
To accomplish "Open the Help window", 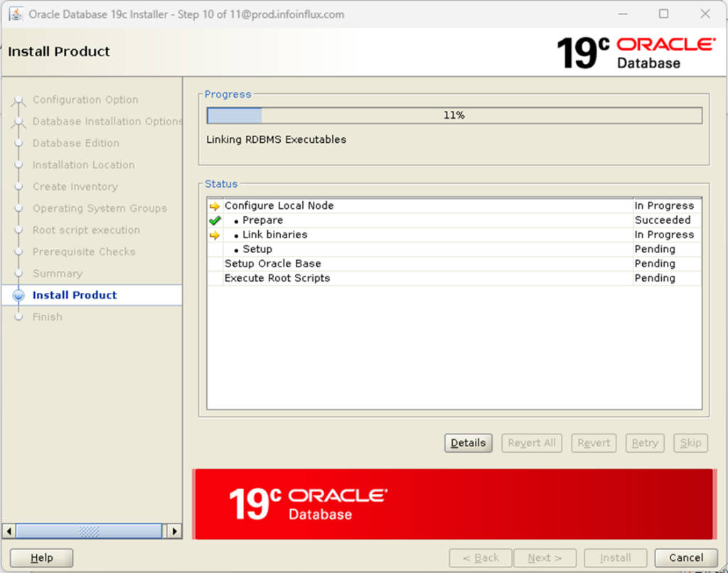I will pyautogui.click(x=41, y=558).
